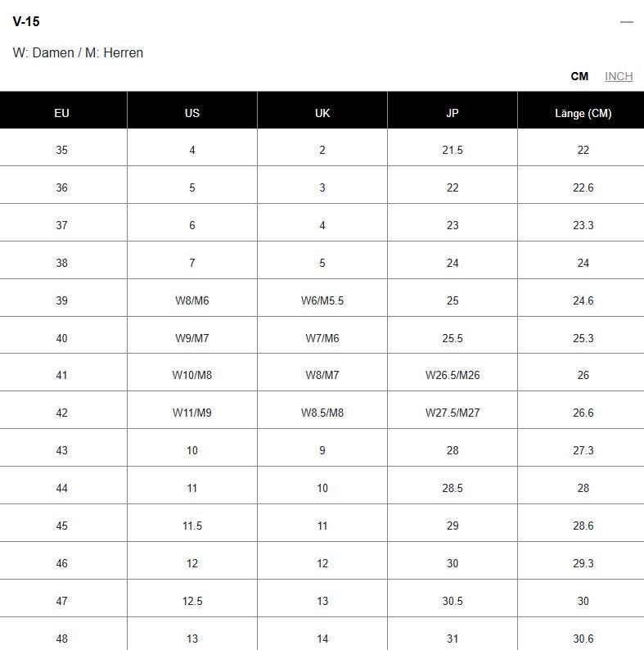The height and width of the screenshot is (650, 644).
Task: Click the 30.5 JP size cell
Action: (x=453, y=601)
